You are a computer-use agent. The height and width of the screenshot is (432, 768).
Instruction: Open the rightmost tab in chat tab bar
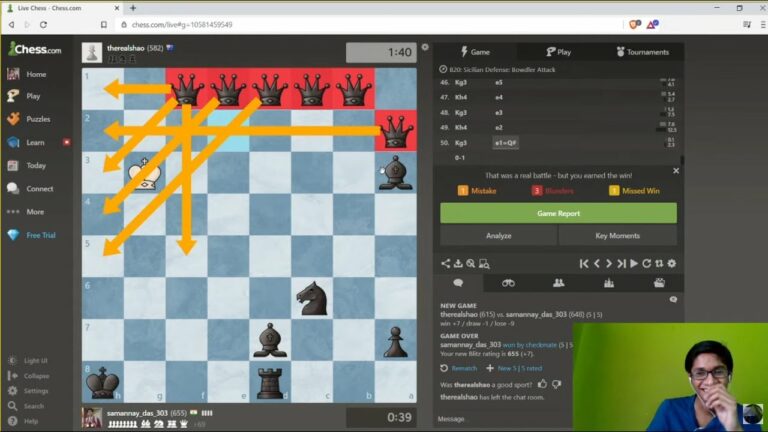coord(659,283)
